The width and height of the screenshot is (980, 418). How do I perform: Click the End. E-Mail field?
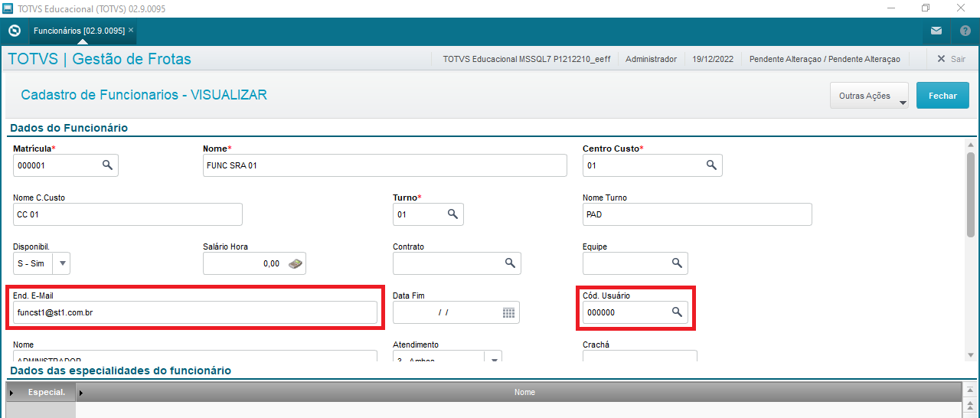pos(195,312)
